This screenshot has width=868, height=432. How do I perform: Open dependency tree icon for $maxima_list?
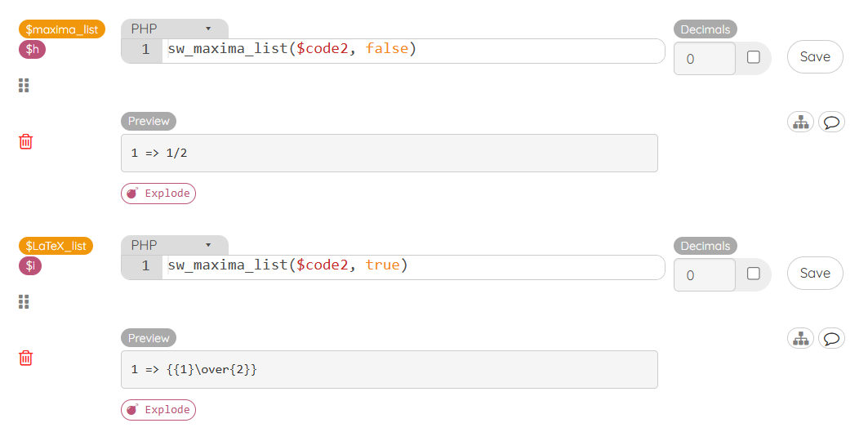click(800, 122)
